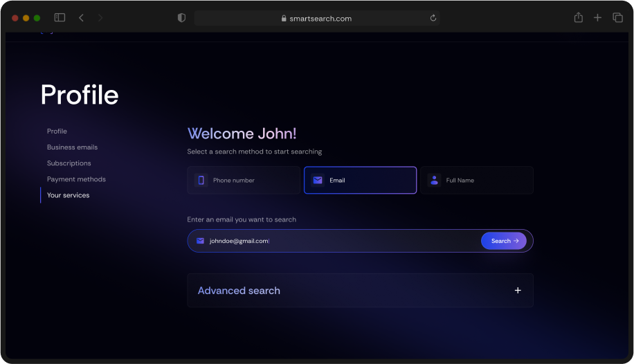Open the Share icon in browser toolbar
The width and height of the screenshot is (634, 364).
tap(579, 17)
